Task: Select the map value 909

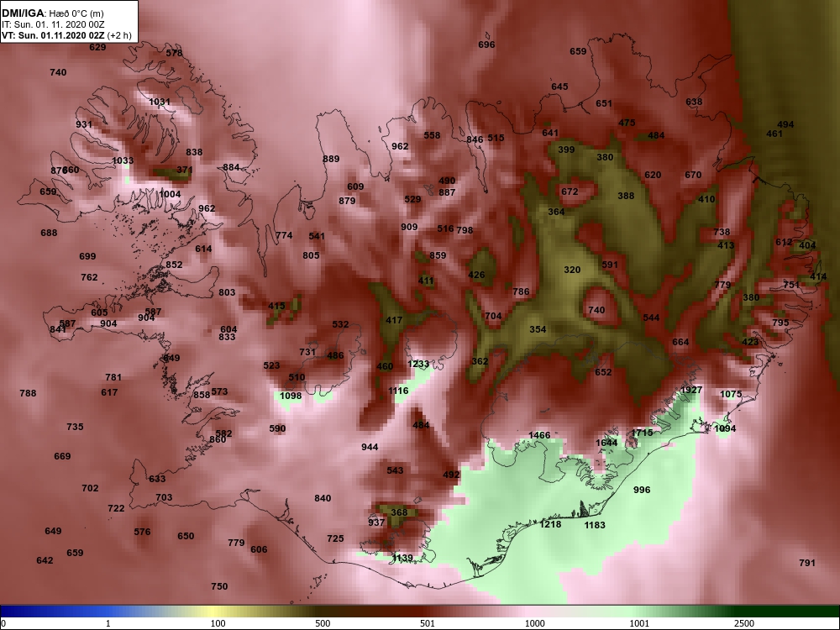Action: 409,227
